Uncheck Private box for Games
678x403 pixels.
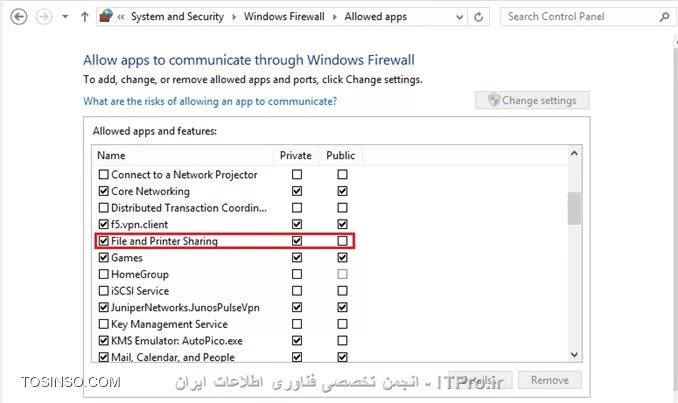(x=297, y=257)
